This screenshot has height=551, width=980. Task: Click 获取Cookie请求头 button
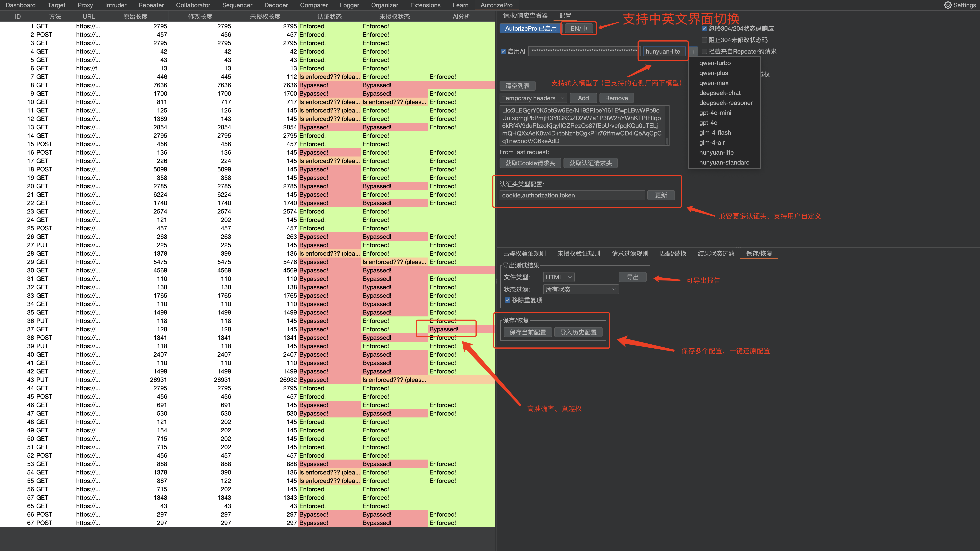pyautogui.click(x=530, y=163)
